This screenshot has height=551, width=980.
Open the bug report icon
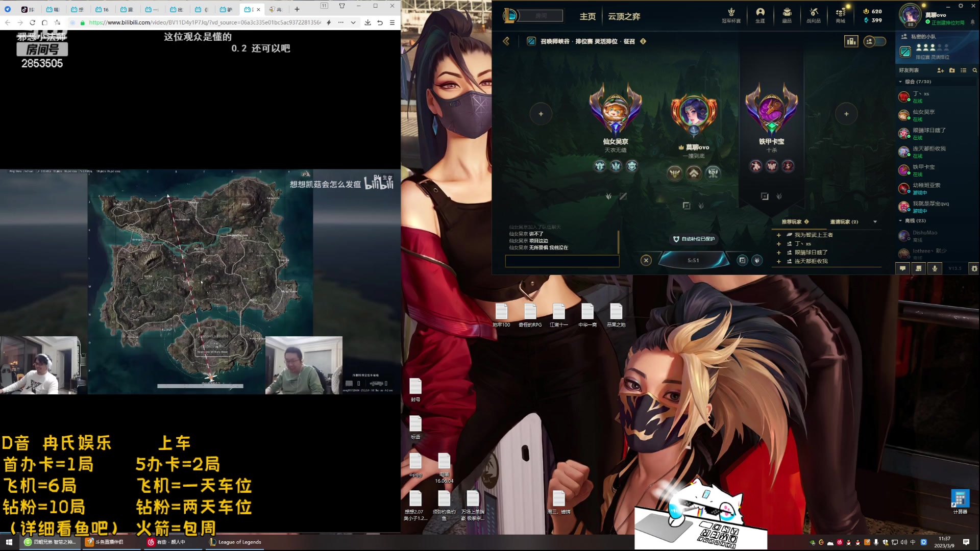pos(974,268)
